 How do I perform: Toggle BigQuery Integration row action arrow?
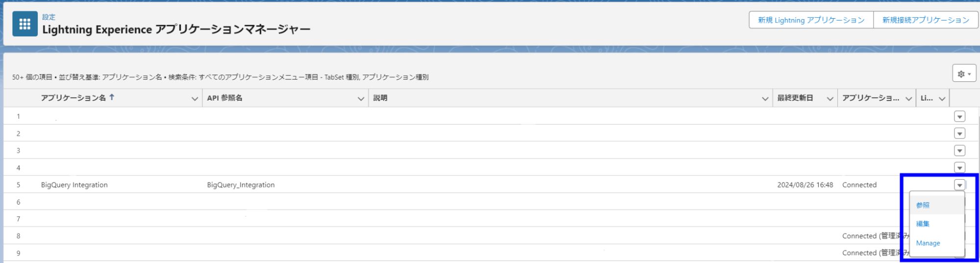959,185
